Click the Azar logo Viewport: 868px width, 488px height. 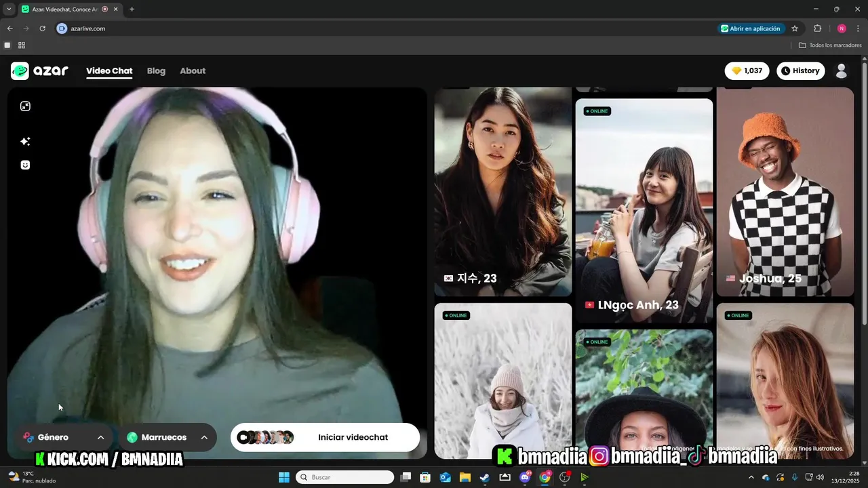[39, 70]
